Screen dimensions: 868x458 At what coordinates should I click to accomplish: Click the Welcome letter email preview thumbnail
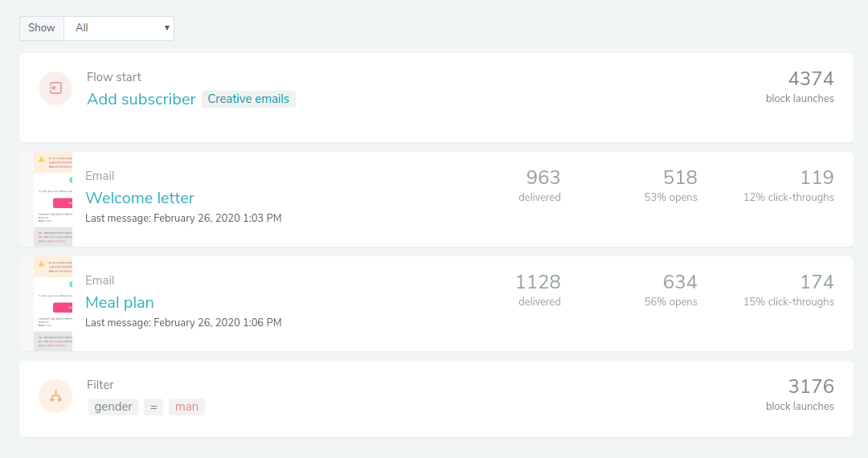pos(53,201)
